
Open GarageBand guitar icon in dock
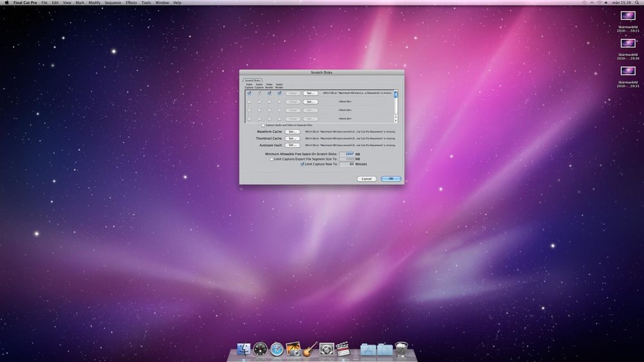(310, 350)
